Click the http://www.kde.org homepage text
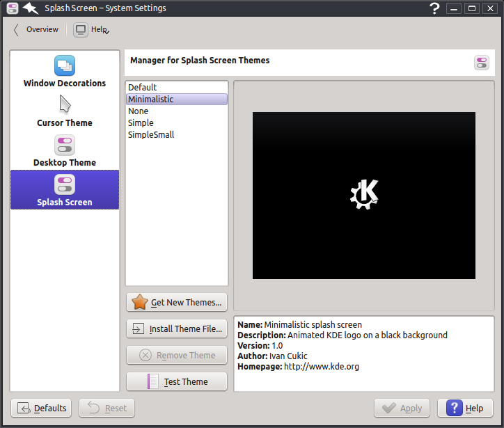Image resolution: width=504 pixels, height=428 pixels. coord(322,366)
